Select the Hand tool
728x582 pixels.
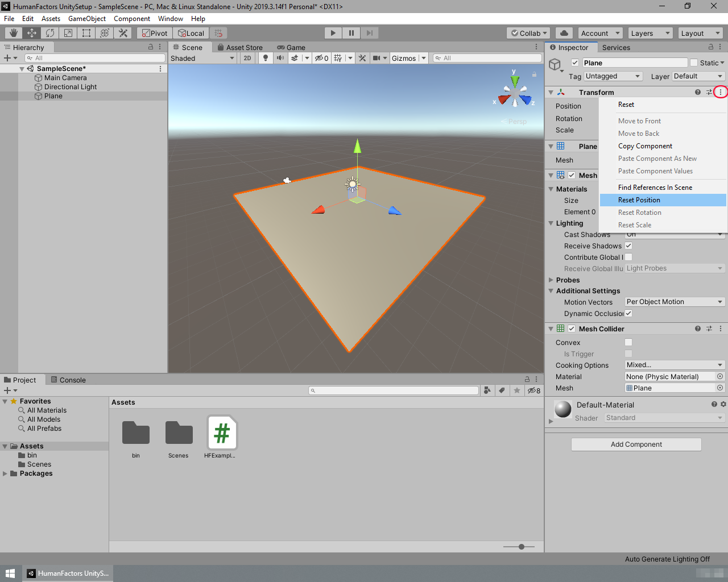[x=14, y=33]
